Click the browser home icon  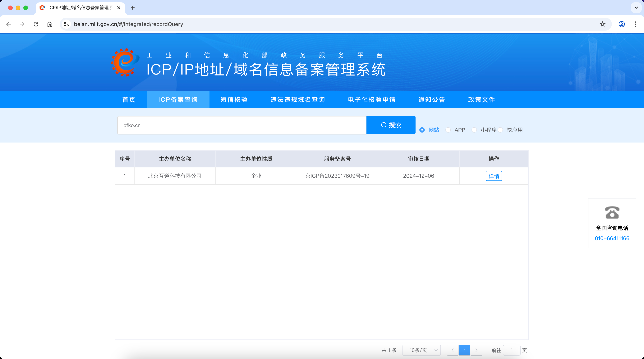pyautogui.click(x=50, y=24)
